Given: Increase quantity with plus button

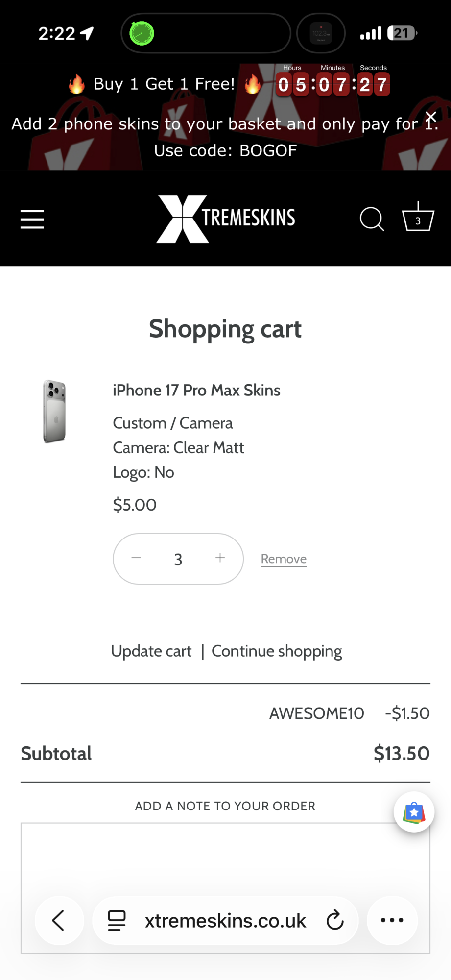Looking at the screenshot, I should coord(220,558).
